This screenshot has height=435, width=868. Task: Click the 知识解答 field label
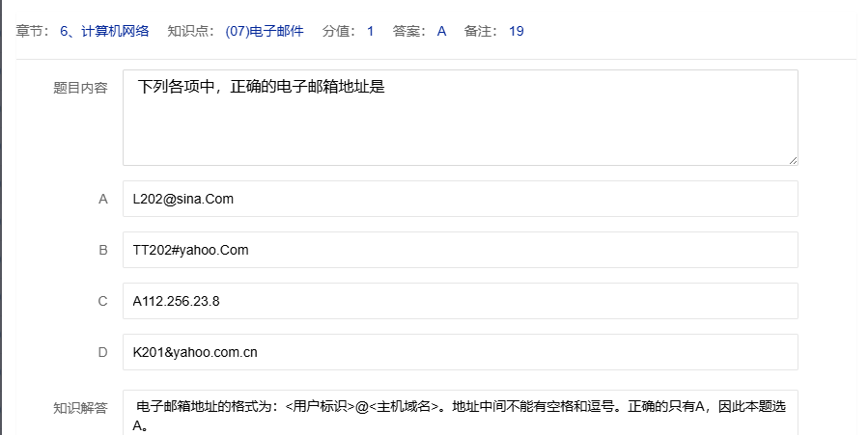(80, 408)
